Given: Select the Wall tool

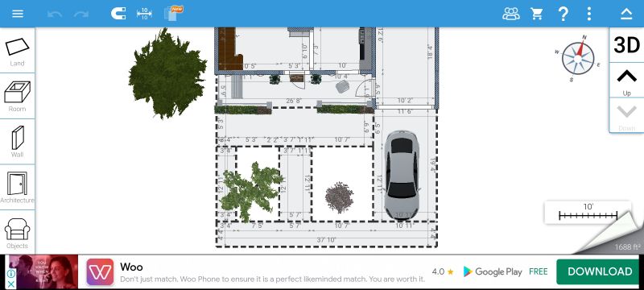Looking at the screenshot, I should tap(17, 142).
